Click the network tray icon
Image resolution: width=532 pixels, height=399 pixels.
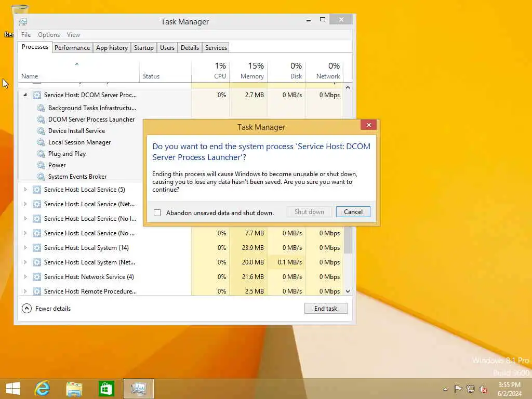pyautogui.click(x=470, y=389)
